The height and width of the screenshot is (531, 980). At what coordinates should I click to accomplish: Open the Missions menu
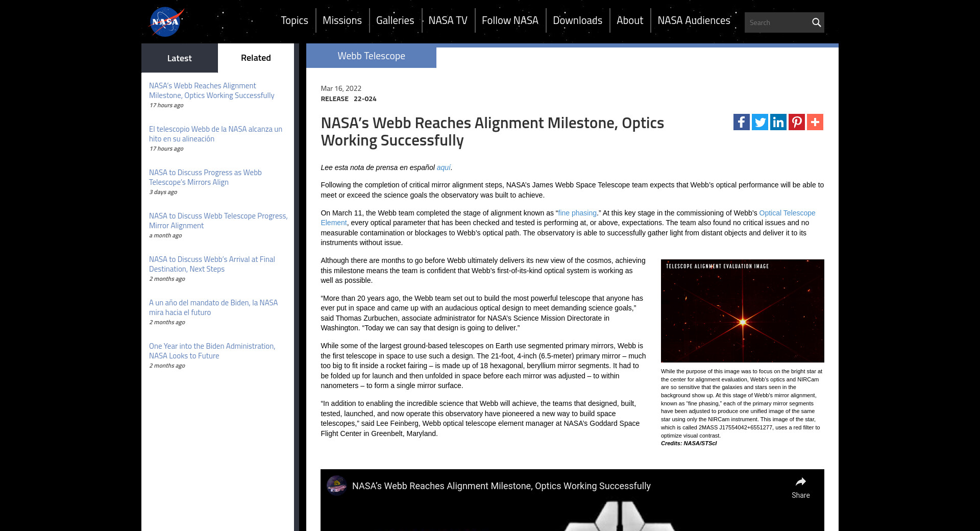pyautogui.click(x=342, y=20)
